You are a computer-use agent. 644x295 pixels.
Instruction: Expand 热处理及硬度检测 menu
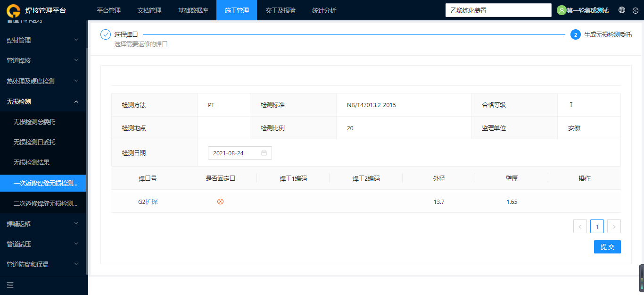[43, 81]
